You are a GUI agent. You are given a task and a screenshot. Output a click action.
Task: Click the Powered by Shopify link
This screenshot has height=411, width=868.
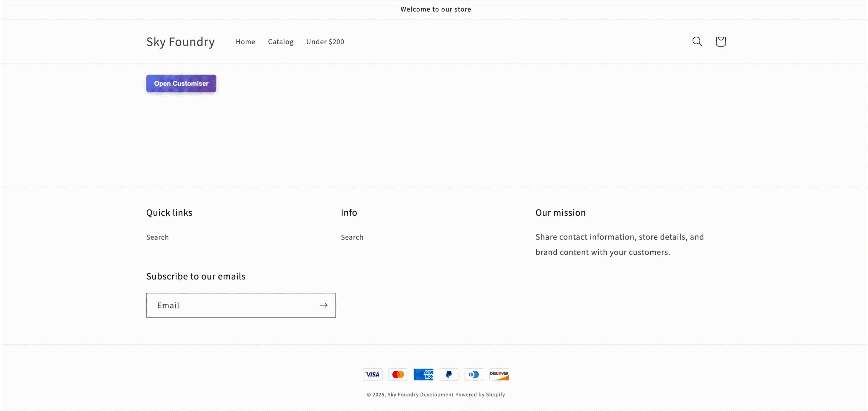click(x=480, y=394)
